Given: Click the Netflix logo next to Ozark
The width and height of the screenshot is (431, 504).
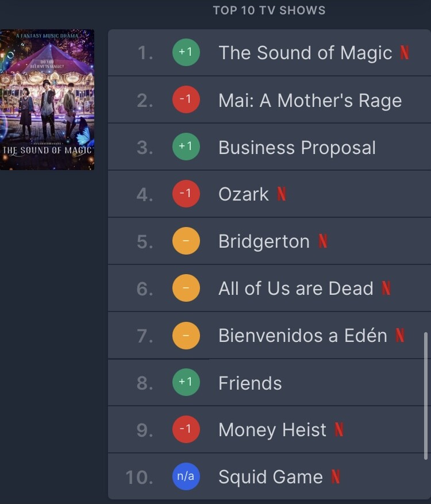Looking at the screenshot, I should 282,194.
